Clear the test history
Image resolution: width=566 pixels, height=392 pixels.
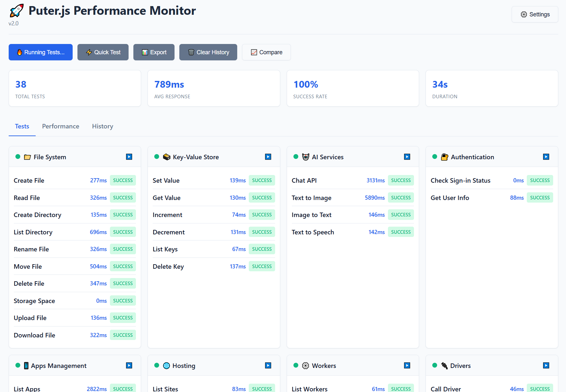coord(208,52)
